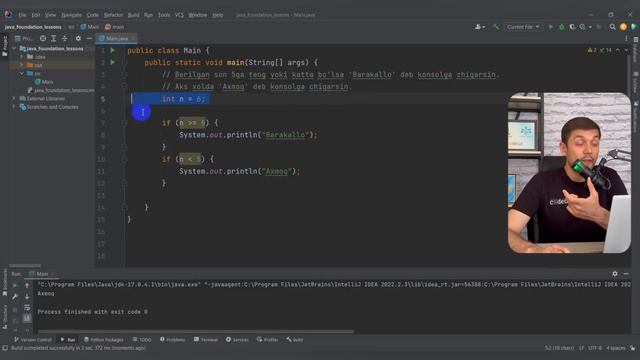Open Run panel settings gear
640x360 pixels.
click(x=615, y=274)
